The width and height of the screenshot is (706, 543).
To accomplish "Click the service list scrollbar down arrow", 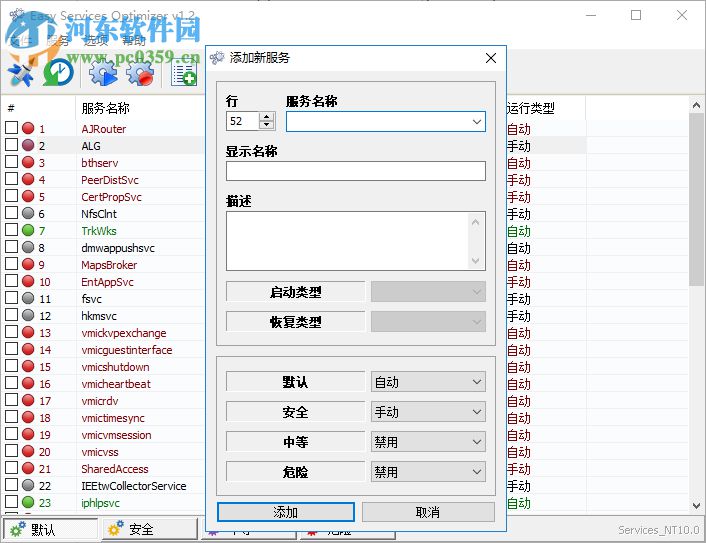I will [696, 505].
